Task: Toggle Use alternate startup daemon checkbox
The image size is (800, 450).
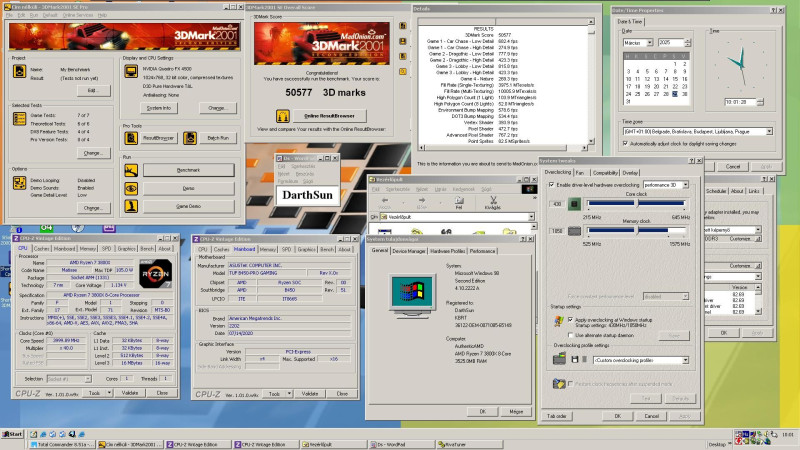Action: [570, 335]
